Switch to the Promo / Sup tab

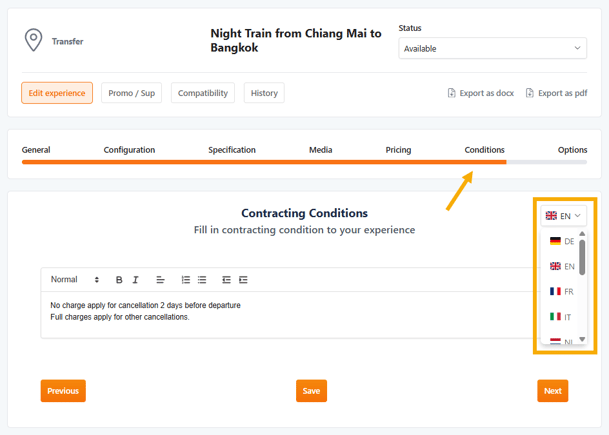132,93
